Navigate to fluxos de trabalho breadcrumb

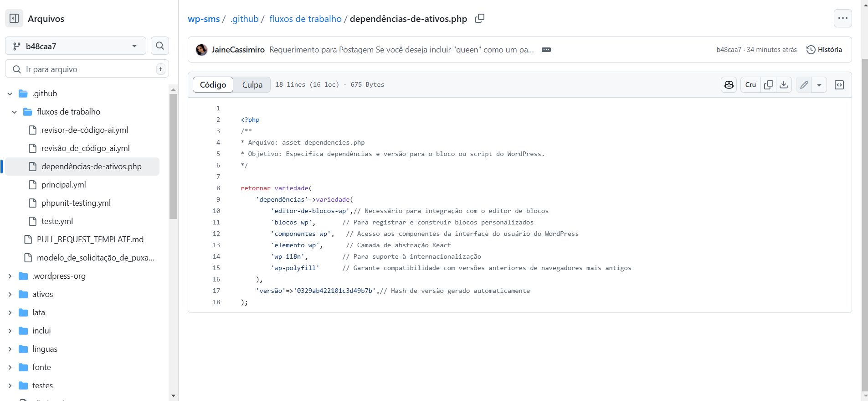[305, 19]
